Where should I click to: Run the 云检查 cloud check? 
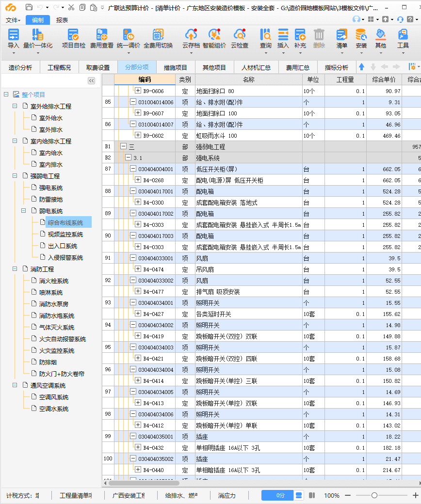[239, 35]
